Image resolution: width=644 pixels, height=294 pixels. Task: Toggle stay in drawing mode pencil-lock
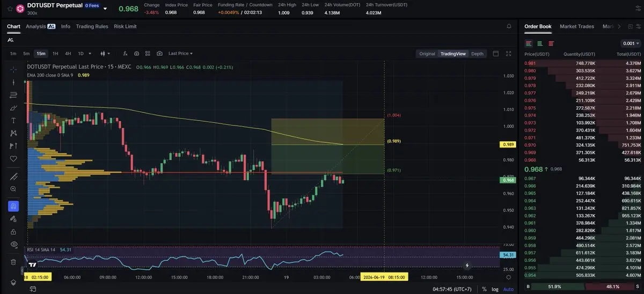tap(13, 219)
